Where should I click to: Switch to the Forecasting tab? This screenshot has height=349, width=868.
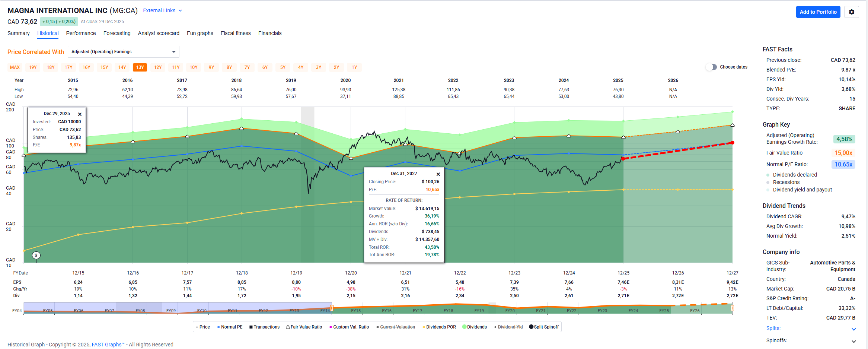point(117,33)
